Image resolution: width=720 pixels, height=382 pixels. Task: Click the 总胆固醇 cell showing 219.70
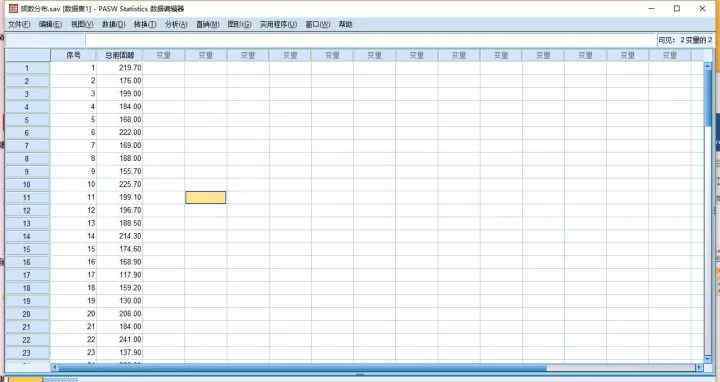pos(120,67)
